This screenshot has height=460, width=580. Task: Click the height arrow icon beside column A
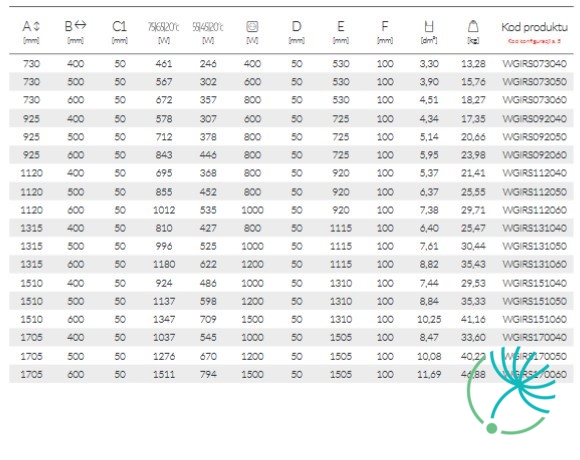tap(36, 26)
